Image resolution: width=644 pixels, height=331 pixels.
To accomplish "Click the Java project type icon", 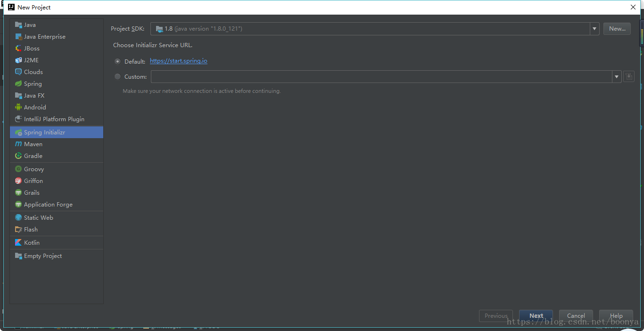I will point(18,25).
